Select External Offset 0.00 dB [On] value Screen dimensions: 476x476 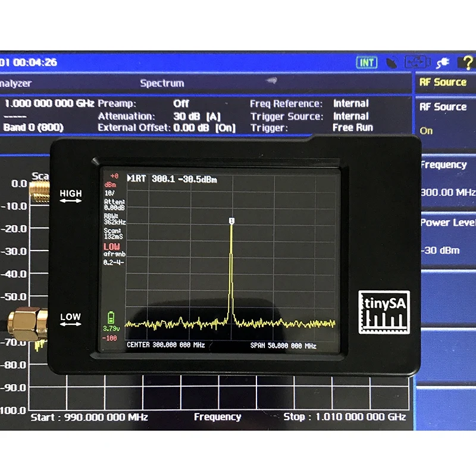coord(205,128)
